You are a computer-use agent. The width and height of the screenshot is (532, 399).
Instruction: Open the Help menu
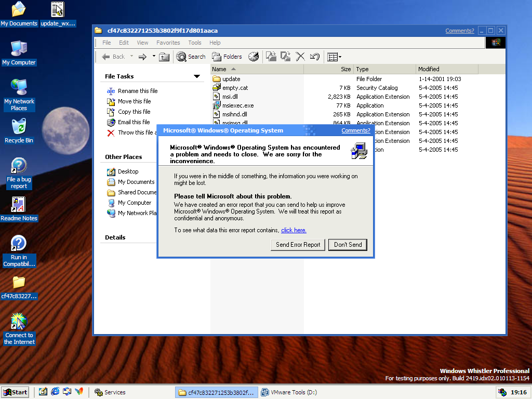click(215, 43)
